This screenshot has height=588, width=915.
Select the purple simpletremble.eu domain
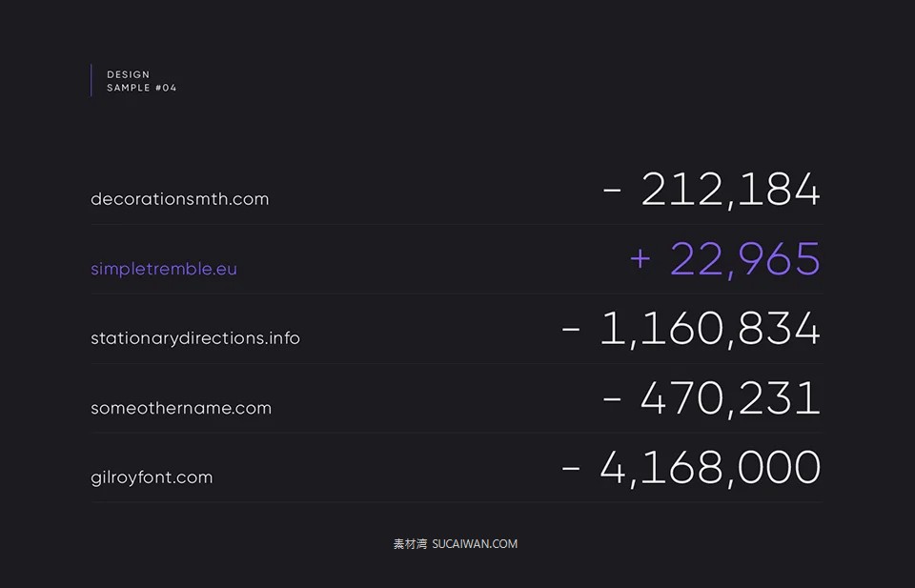tap(164, 269)
